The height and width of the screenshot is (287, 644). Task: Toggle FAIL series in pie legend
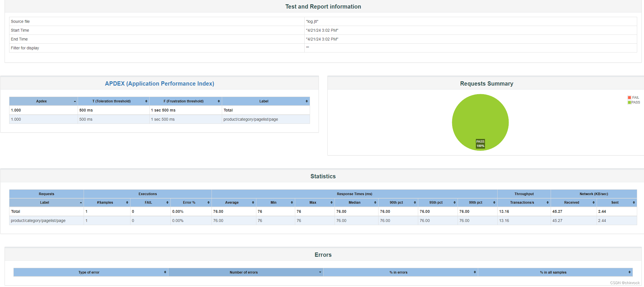tap(633, 98)
